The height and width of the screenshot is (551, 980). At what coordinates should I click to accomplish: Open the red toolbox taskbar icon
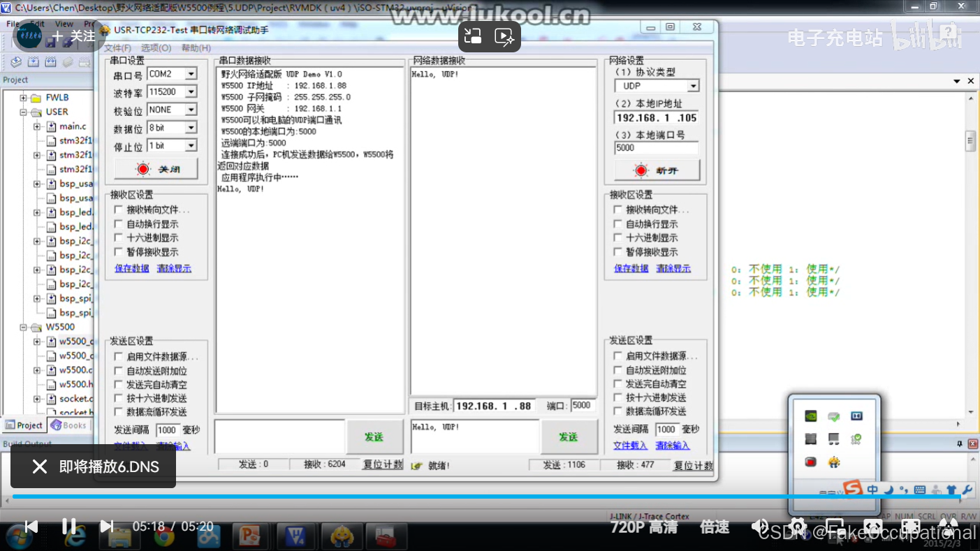[x=386, y=536]
